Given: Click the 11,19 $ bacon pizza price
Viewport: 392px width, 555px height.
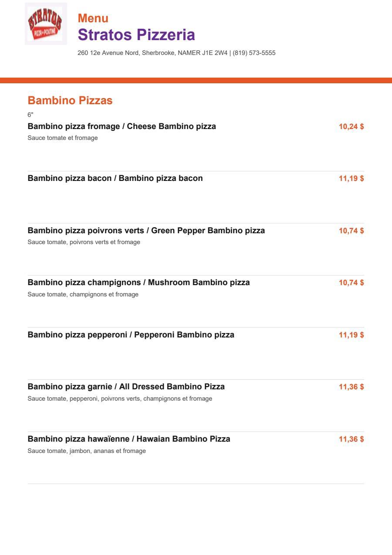Looking at the screenshot, I should (351, 178).
